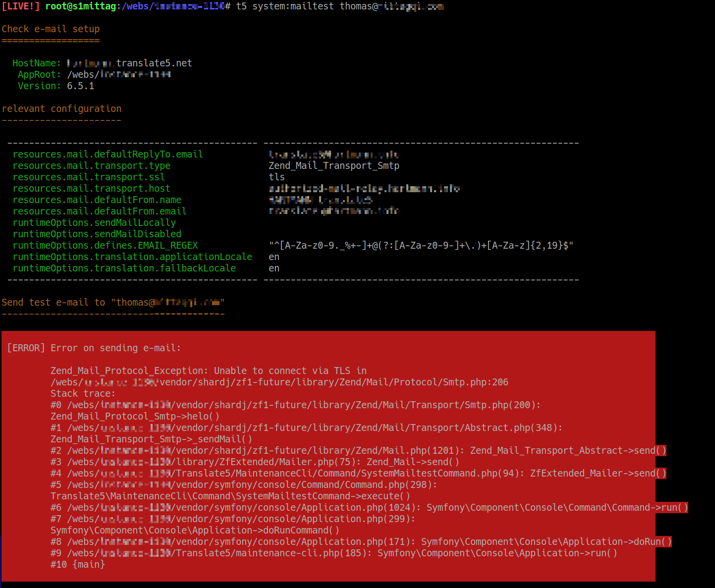Click the Zend_Mail_Transport_Smtp value
Screen dimensions: 715x588
tap(334, 165)
